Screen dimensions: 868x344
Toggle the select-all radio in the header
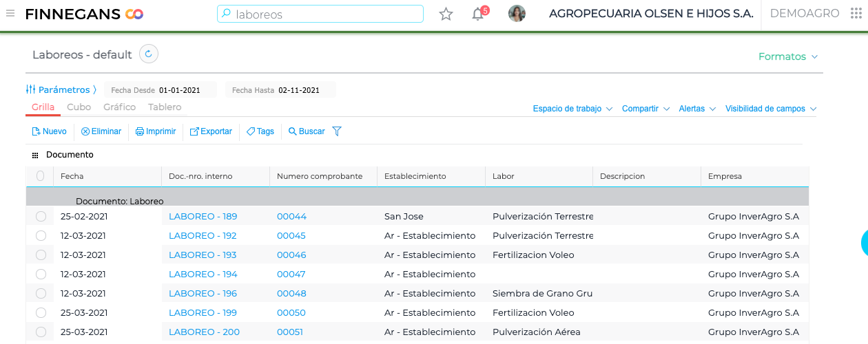(x=40, y=176)
